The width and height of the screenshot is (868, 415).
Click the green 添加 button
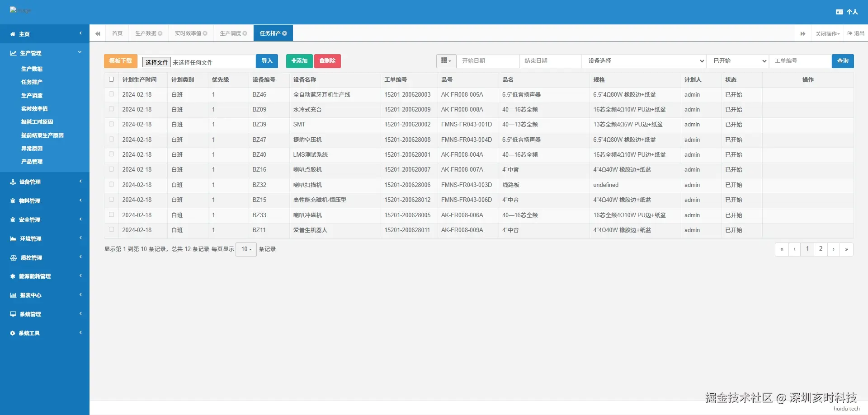[x=299, y=61]
